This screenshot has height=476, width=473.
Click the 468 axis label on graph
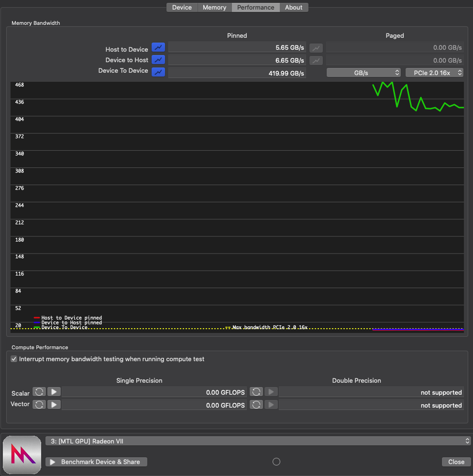20,85
